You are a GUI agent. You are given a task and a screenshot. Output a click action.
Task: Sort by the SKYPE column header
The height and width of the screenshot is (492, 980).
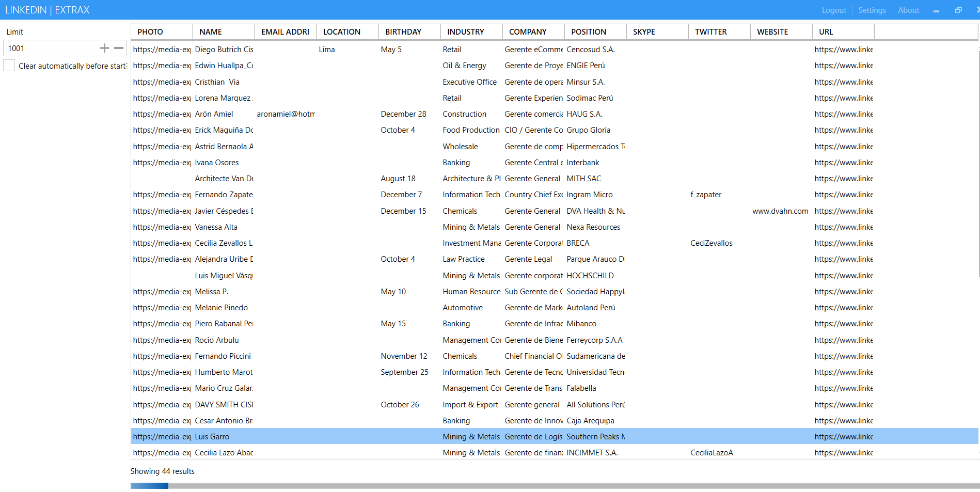(657, 31)
